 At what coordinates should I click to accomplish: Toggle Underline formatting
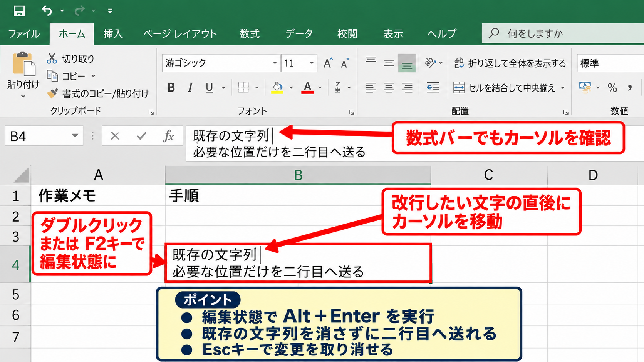[209, 88]
